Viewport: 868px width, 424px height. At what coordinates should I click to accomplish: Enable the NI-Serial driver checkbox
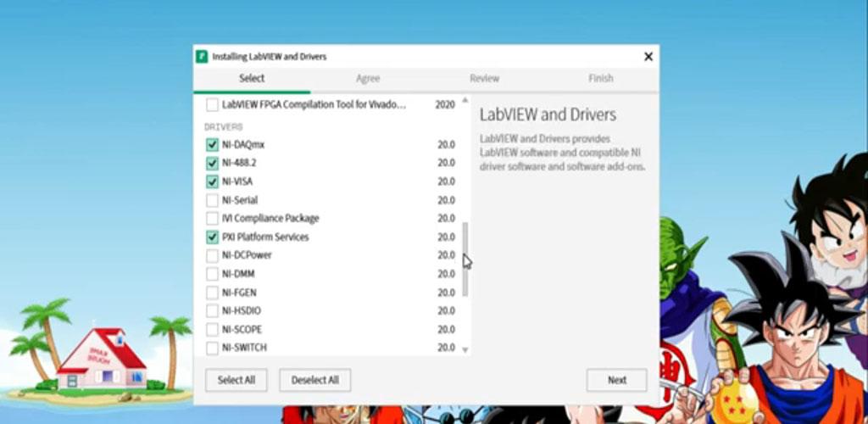pyautogui.click(x=212, y=200)
